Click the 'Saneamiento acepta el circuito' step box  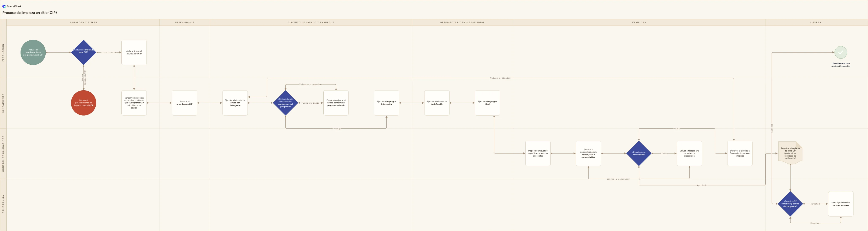click(134, 103)
